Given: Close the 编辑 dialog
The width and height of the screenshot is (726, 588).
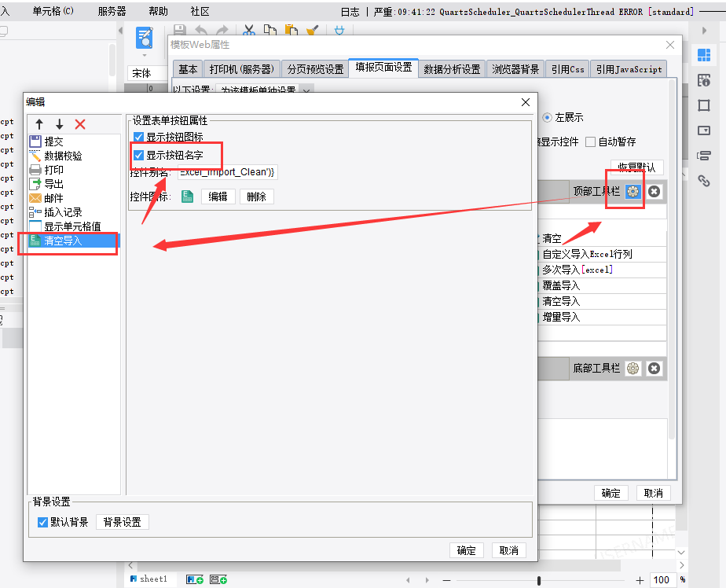Looking at the screenshot, I should point(526,102).
